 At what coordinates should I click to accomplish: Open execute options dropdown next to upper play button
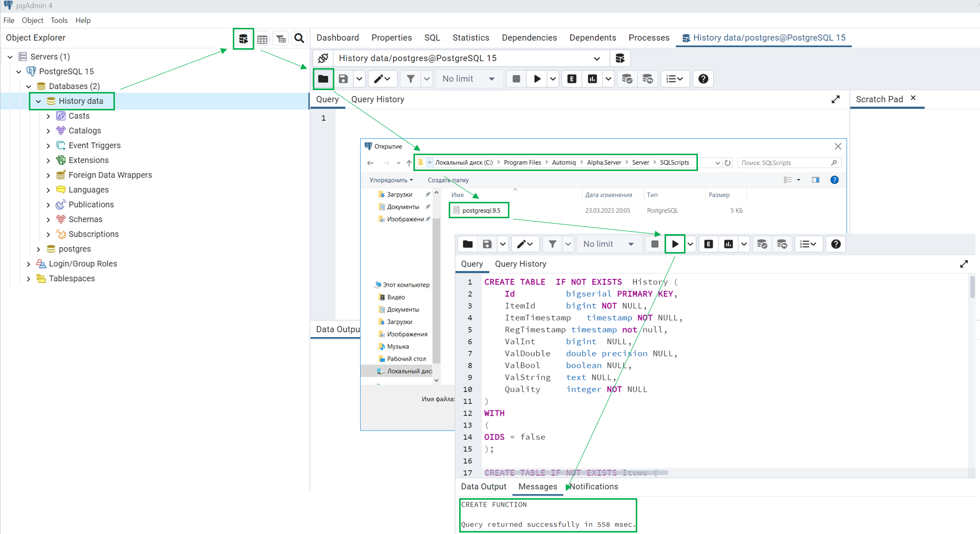[553, 79]
